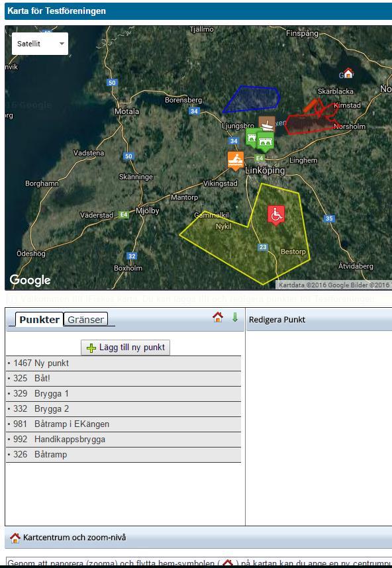
Task: Select list item 1467 Ny punkt
Action: tap(124, 363)
